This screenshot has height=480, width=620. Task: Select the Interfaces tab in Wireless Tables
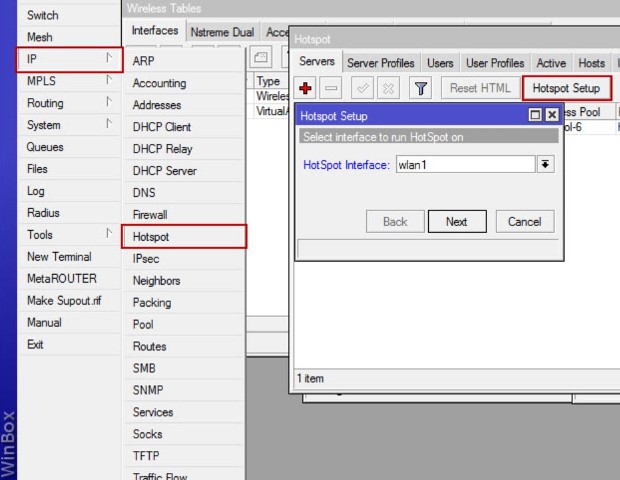click(155, 30)
